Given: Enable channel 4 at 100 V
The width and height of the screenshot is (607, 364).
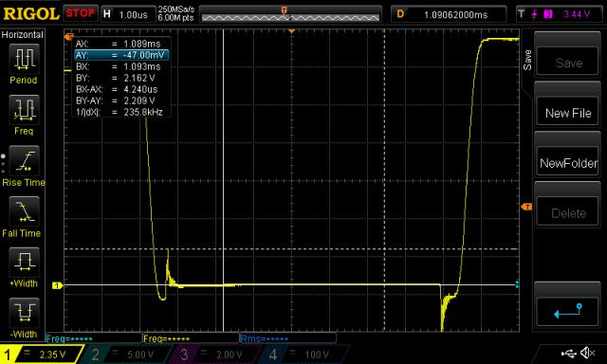Looking at the screenshot, I should click(303, 354).
